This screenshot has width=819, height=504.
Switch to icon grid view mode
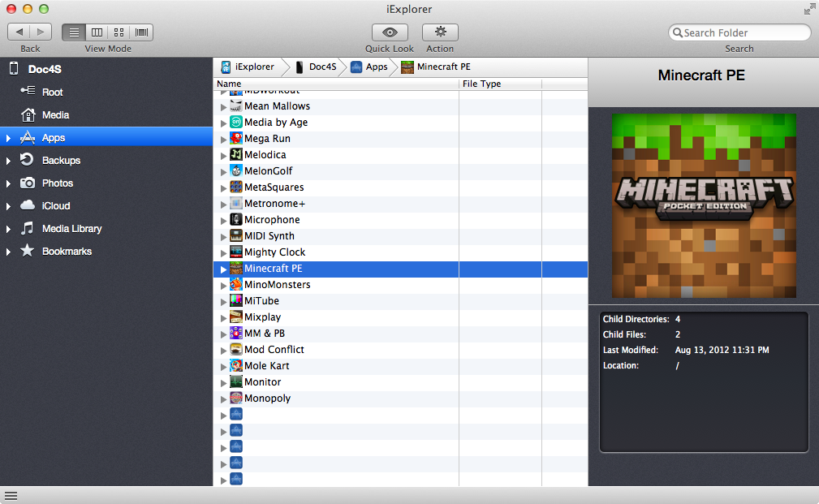[119, 32]
